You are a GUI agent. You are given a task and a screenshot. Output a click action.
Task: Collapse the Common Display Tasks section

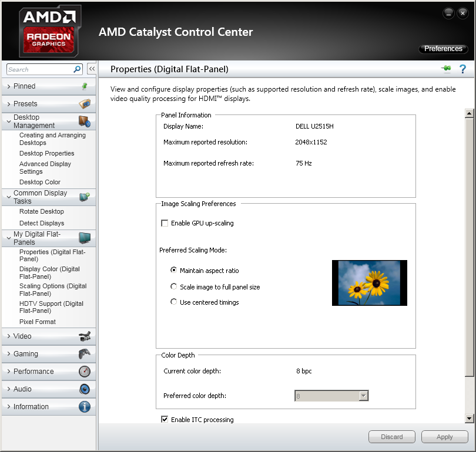(9, 197)
